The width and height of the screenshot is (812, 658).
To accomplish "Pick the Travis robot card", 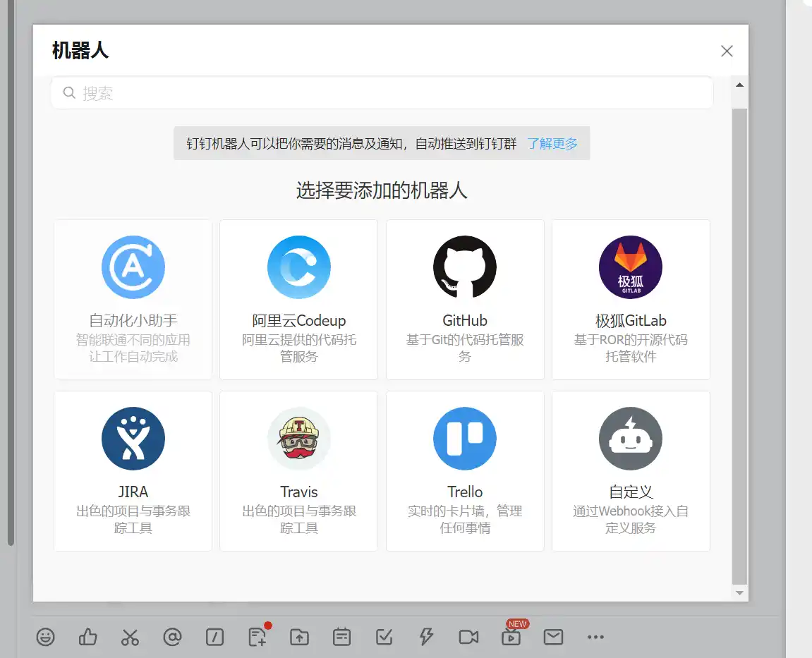I will click(x=298, y=470).
